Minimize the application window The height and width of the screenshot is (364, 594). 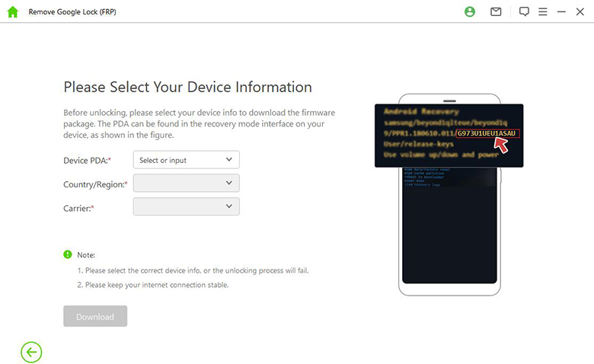tap(562, 12)
